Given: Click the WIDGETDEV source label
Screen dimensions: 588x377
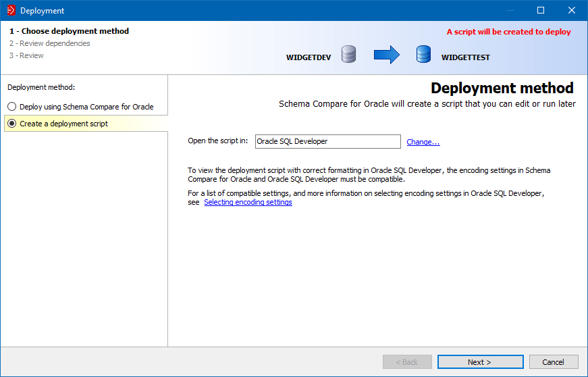Looking at the screenshot, I should [x=309, y=57].
